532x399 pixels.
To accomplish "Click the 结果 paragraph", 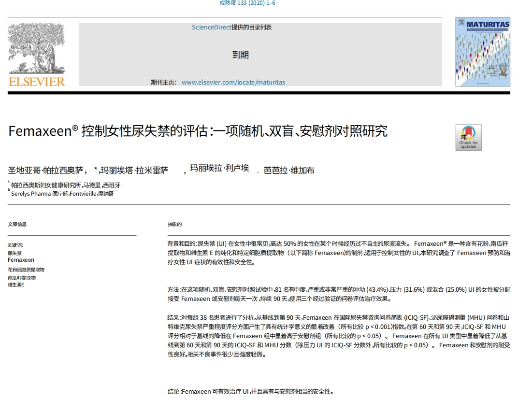I will pos(339,336).
